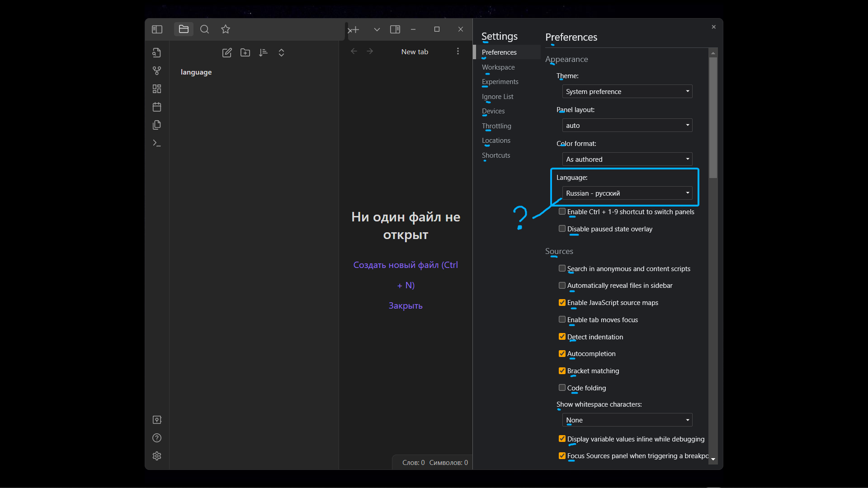Switch to the Shortcuts settings tab

[x=496, y=155]
